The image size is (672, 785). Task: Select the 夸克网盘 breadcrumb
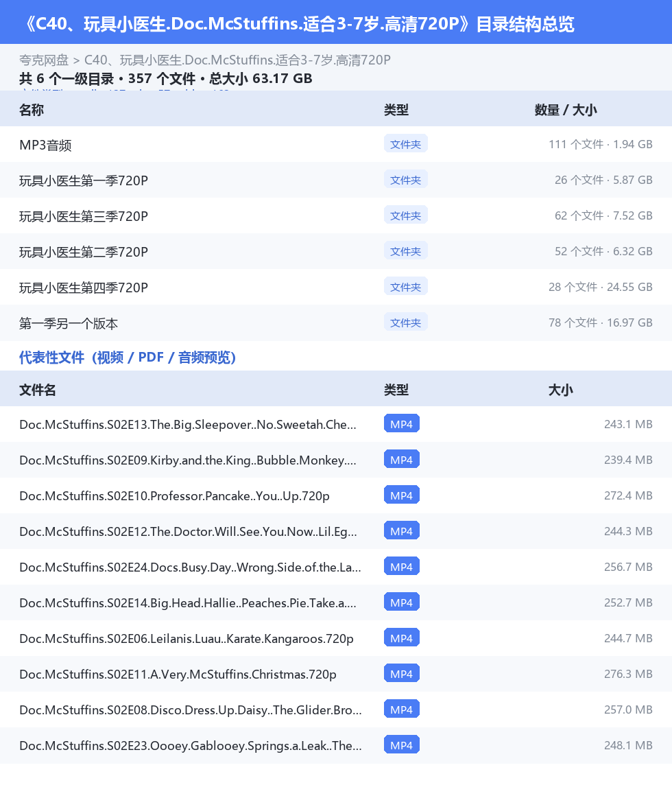(44, 60)
